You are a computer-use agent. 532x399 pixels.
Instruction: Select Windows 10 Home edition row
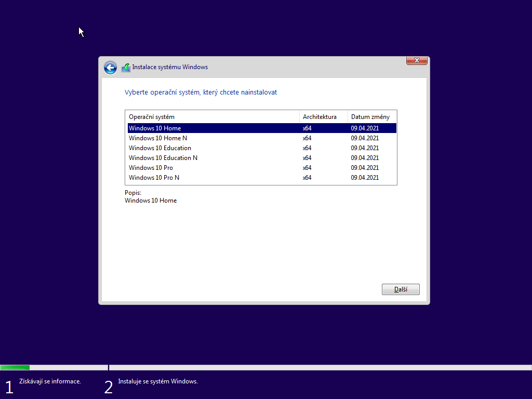point(155,128)
